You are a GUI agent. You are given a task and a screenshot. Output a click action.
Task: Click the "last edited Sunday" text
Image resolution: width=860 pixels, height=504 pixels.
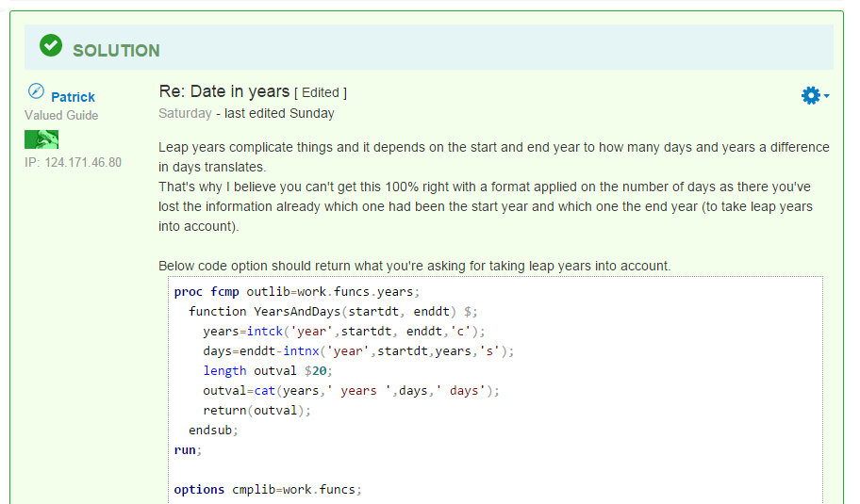279,113
